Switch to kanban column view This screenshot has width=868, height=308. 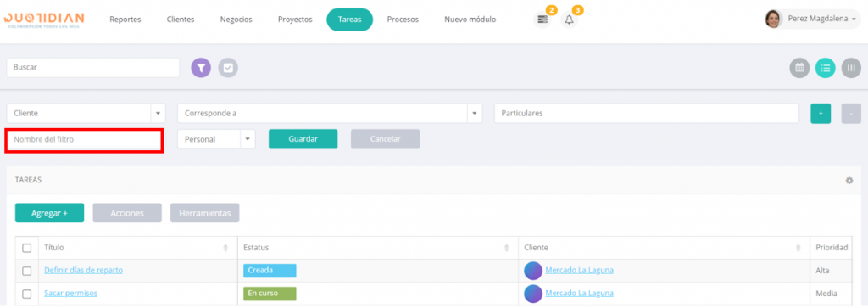(851, 68)
